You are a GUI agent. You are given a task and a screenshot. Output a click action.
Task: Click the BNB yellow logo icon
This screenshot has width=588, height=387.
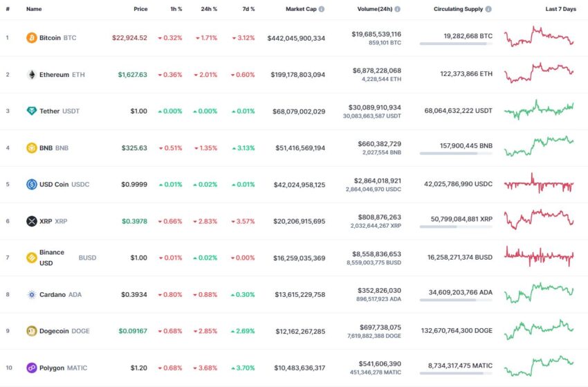pyautogui.click(x=32, y=148)
